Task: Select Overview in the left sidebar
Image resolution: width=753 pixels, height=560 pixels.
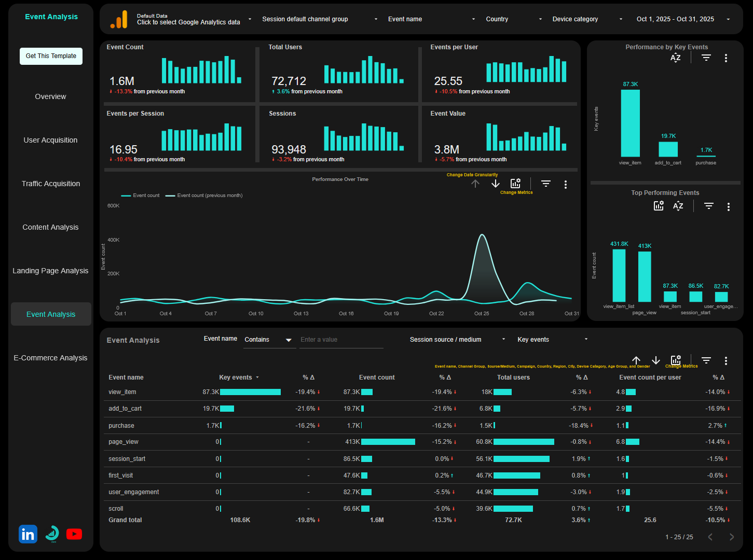Action: pos(50,96)
